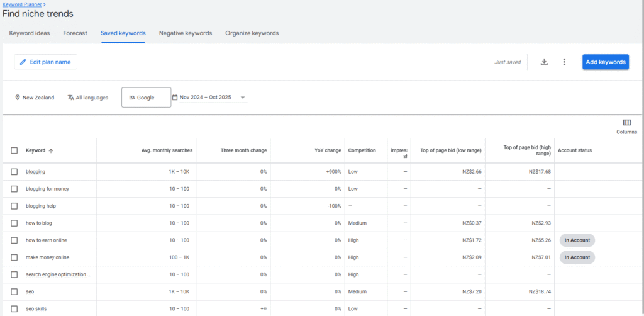Screen dimensions: 644x316
Task: Click the pencil icon in Edit plan name
Action: point(23,62)
